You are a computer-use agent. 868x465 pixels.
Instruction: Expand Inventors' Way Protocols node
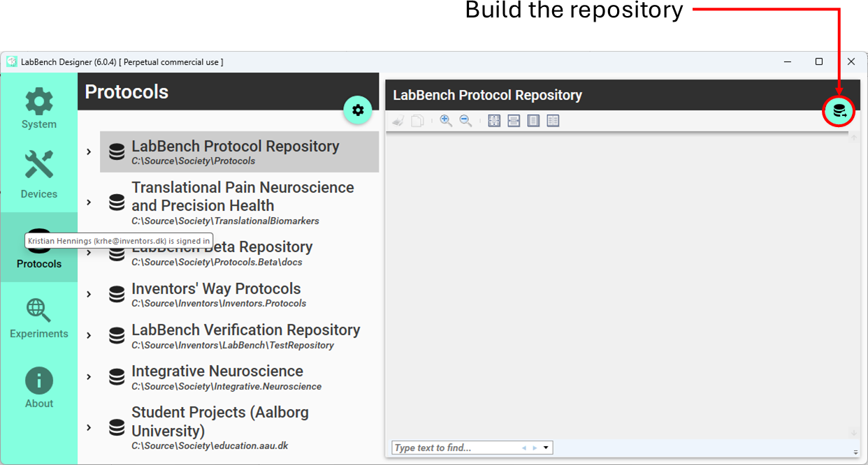89,294
